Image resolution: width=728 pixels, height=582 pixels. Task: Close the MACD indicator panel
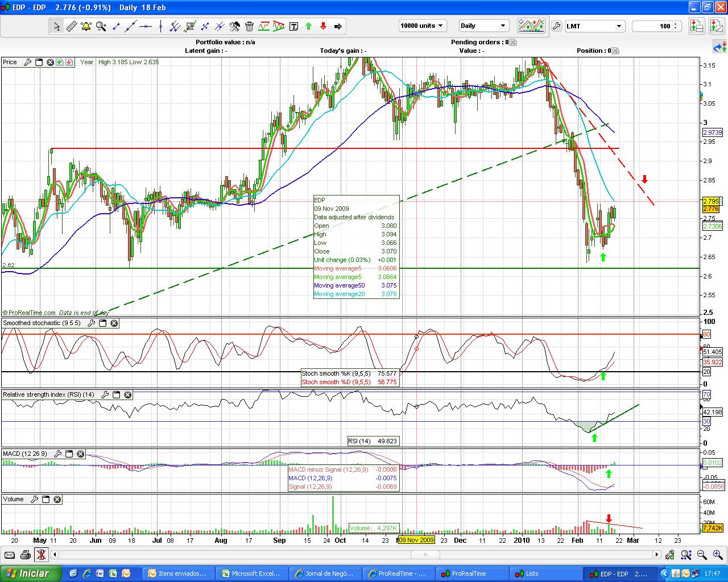point(81,454)
